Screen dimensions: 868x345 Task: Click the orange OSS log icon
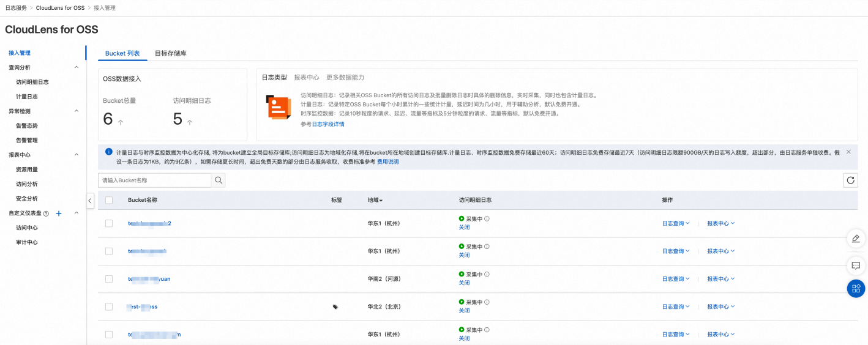[x=279, y=107]
